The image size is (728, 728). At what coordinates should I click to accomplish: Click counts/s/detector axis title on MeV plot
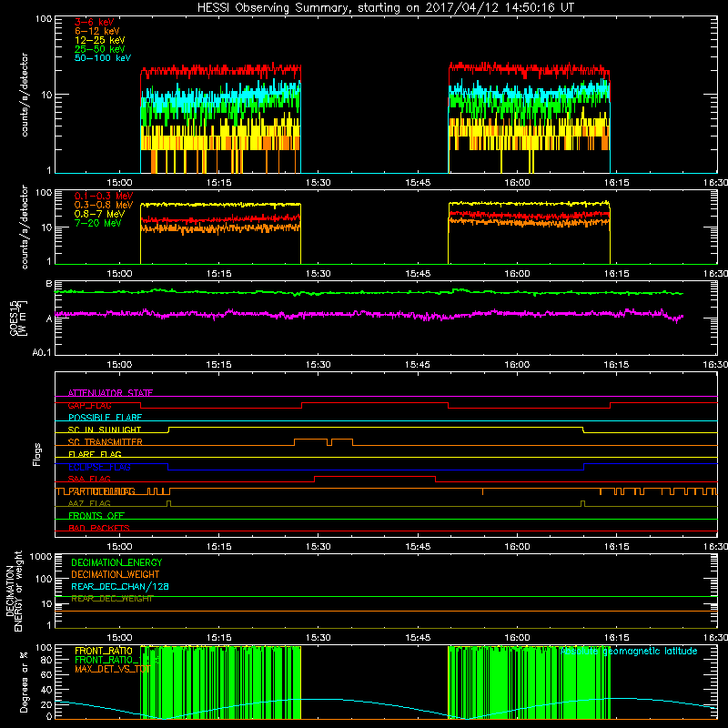25,227
